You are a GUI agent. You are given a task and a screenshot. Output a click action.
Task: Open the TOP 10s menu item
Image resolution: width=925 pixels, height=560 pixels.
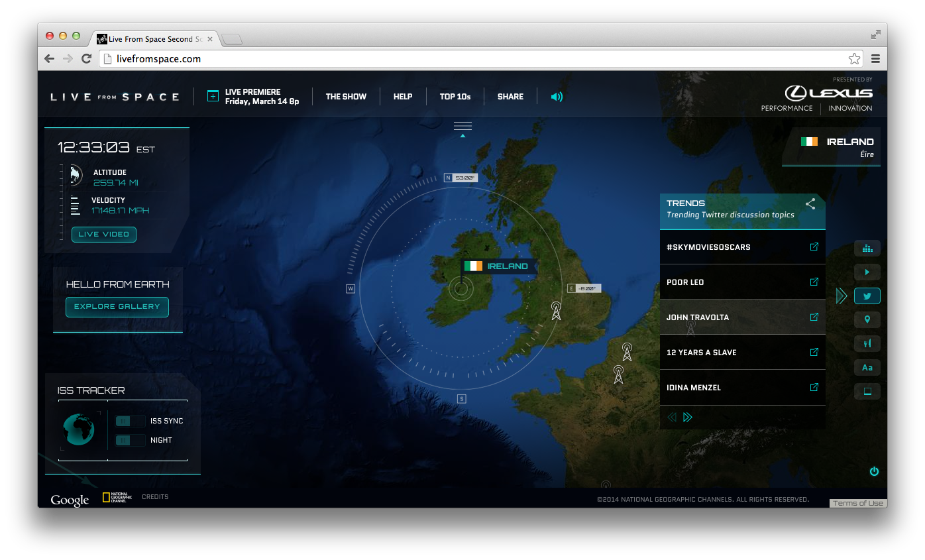click(x=455, y=97)
